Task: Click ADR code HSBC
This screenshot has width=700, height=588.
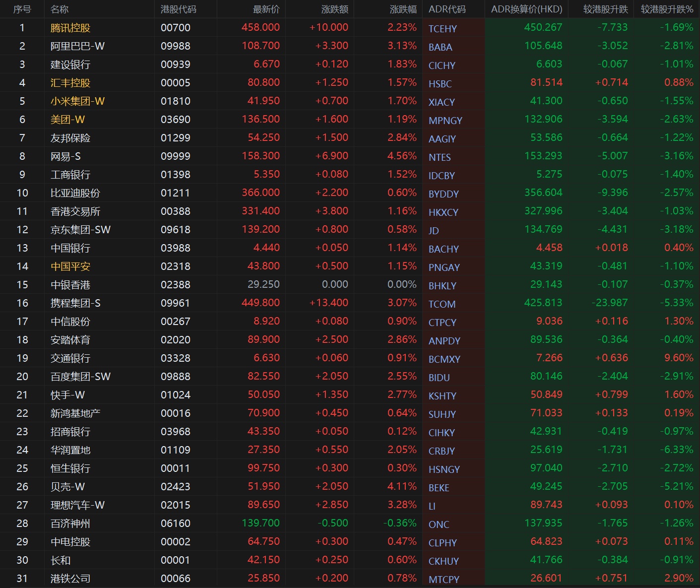Action: pos(440,84)
